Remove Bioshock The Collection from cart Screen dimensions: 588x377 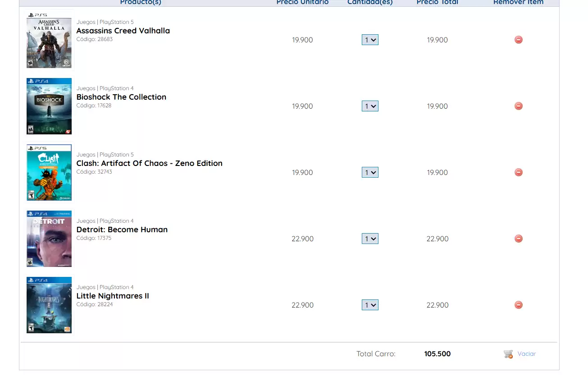point(519,106)
